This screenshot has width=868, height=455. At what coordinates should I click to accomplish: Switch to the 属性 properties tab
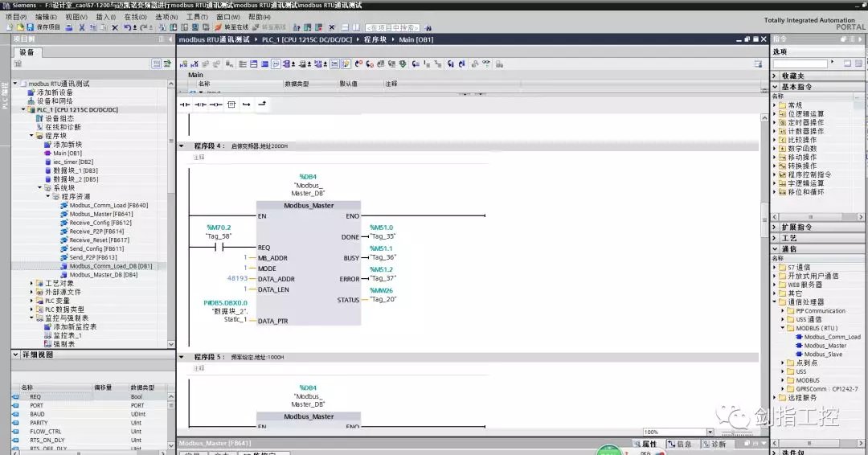click(645, 444)
